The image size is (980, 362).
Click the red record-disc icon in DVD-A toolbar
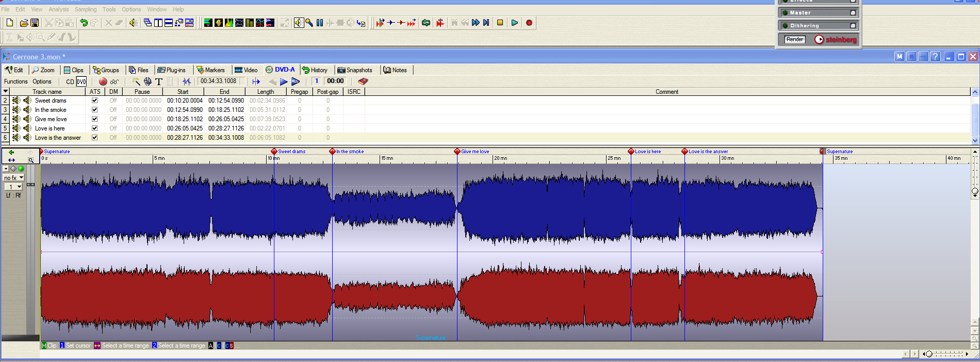point(103,81)
